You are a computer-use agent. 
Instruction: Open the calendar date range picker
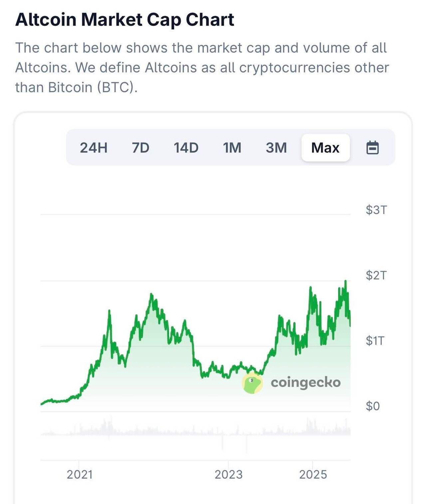click(x=372, y=147)
